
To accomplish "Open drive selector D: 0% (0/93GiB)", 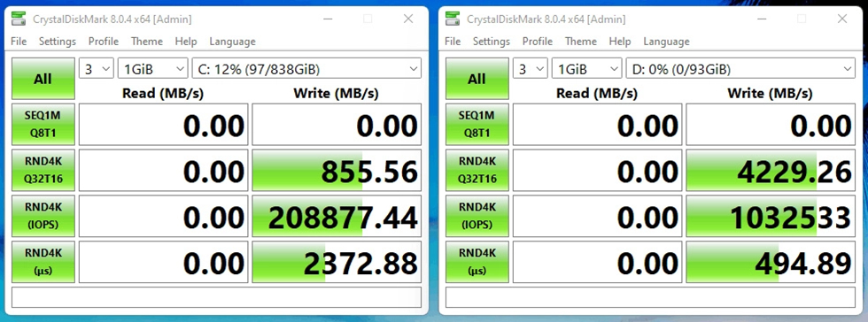I will tap(740, 69).
